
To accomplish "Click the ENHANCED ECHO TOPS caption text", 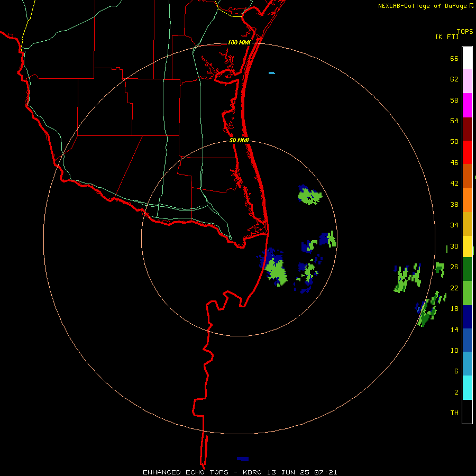I will (185, 472).
